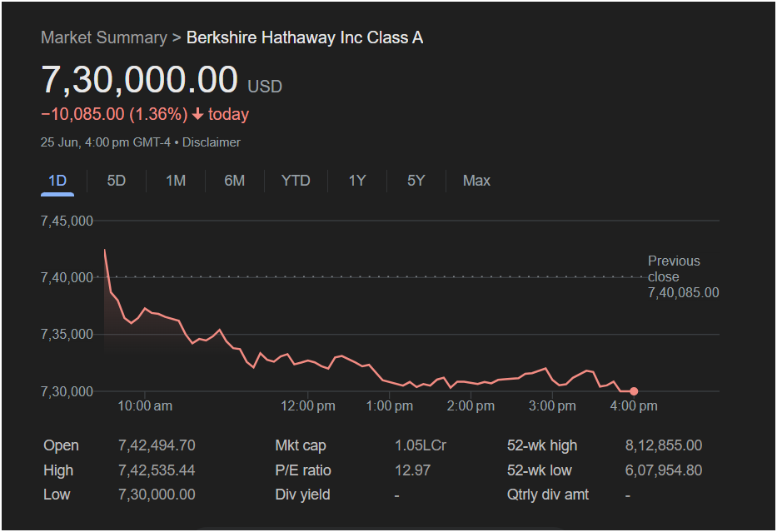Click the 4:00 pm axis label

click(x=634, y=406)
